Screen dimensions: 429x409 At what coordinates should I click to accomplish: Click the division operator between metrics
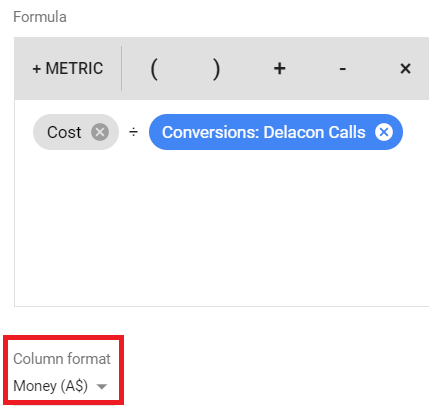coord(134,132)
